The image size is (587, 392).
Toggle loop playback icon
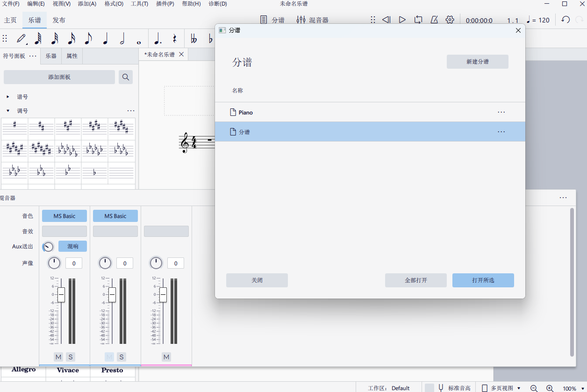(x=418, y=20)
